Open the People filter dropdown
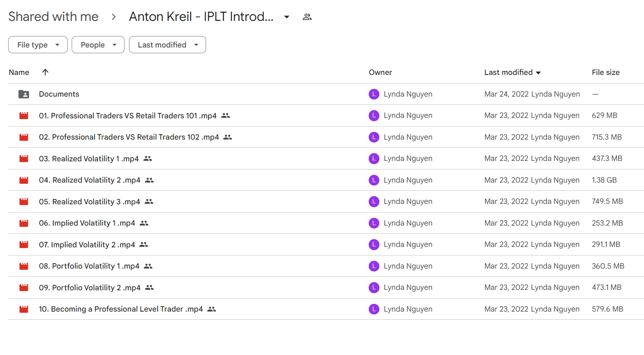Viewport: 644px width, 355px height. (x=98, y=45)
